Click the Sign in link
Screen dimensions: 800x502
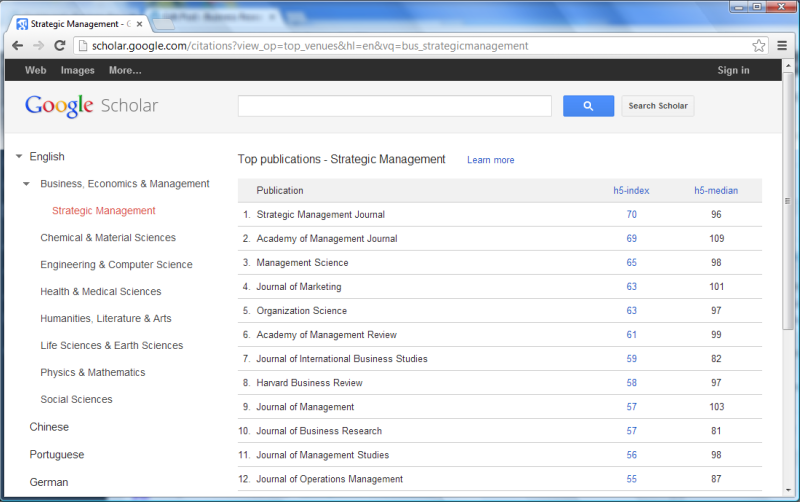(733, 70)
